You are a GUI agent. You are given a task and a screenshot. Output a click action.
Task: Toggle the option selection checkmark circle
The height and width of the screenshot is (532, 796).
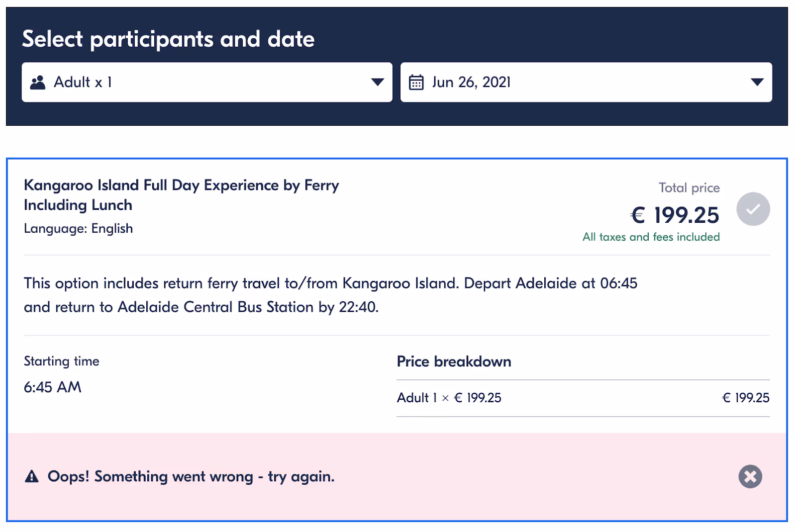coord(753,209)
